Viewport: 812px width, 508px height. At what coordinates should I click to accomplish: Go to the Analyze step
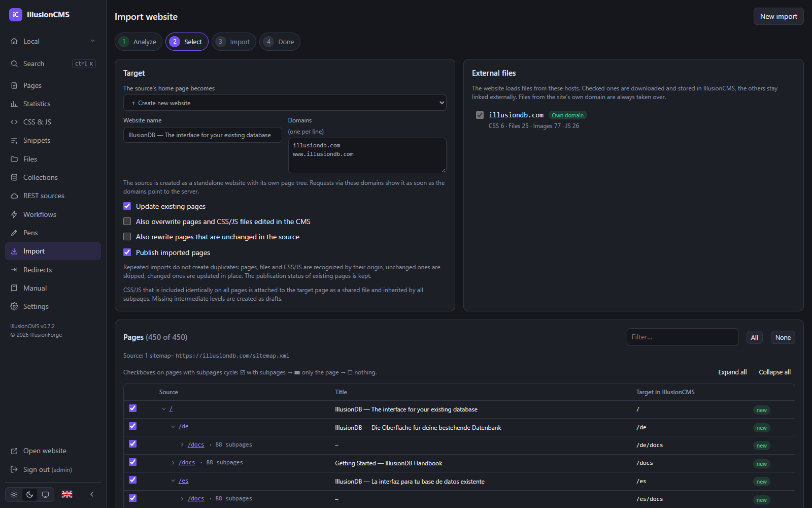(139, 42)
